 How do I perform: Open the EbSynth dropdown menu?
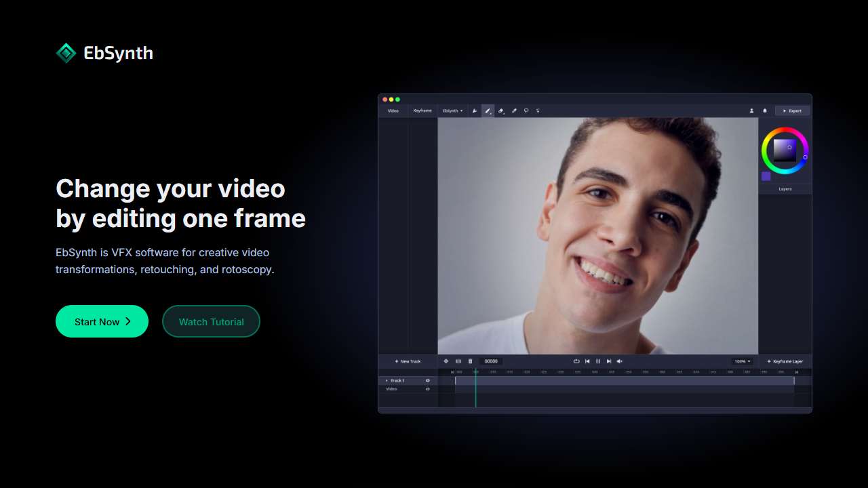tap(452, 110)
